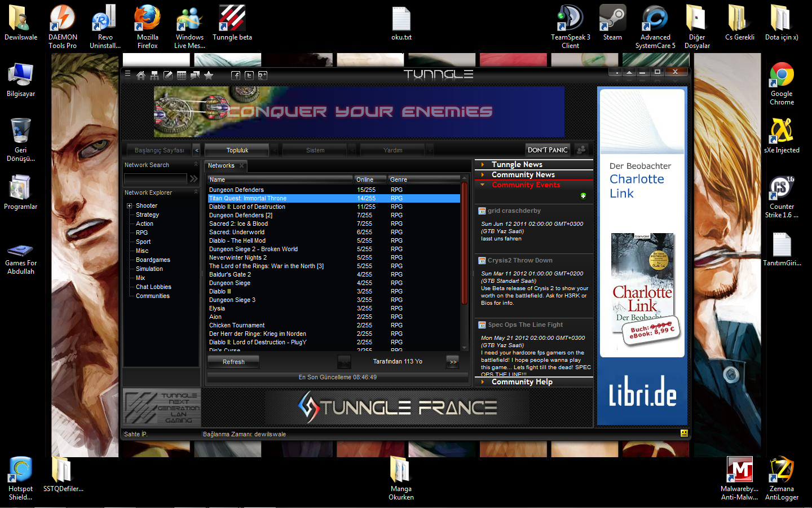
Task: Open the Spec Ops The Line Fight icon
Action: pyautogui.click(x=482, y=325)
